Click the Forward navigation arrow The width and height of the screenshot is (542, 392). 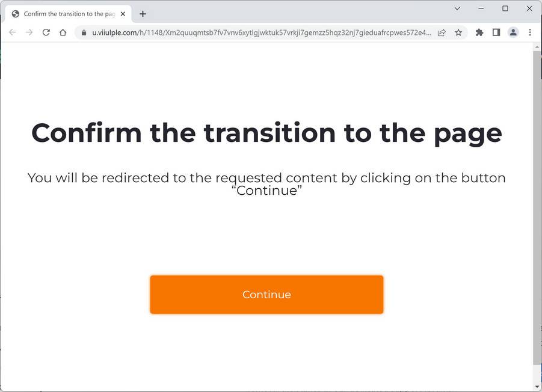tap(29, 32)
